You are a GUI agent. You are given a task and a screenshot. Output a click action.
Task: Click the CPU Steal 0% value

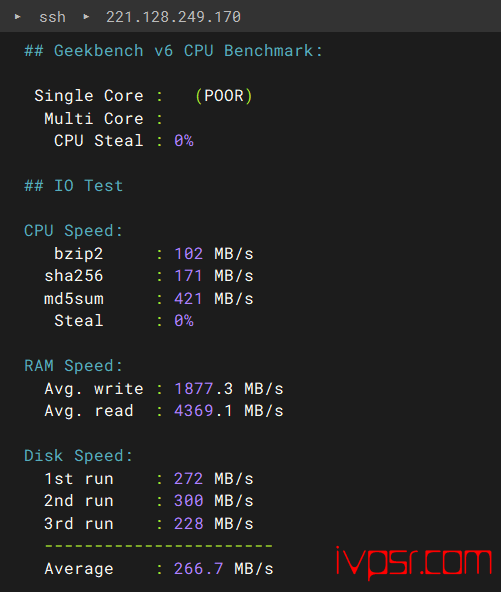(184, 141)
